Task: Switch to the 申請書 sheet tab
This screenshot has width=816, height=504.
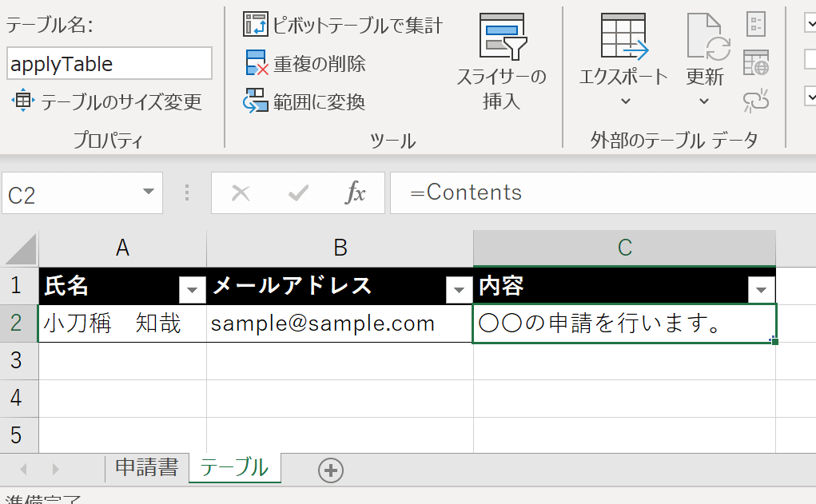Action: (146, 467)
